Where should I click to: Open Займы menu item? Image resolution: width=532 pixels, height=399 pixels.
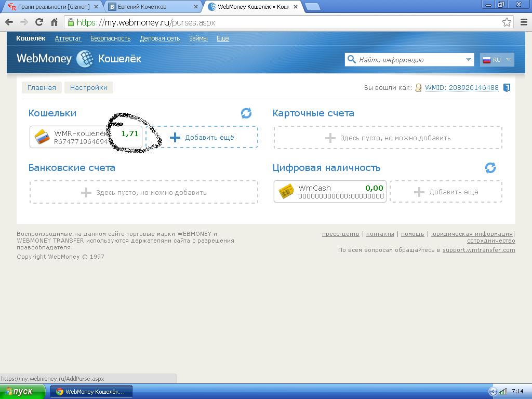[198, 38]
